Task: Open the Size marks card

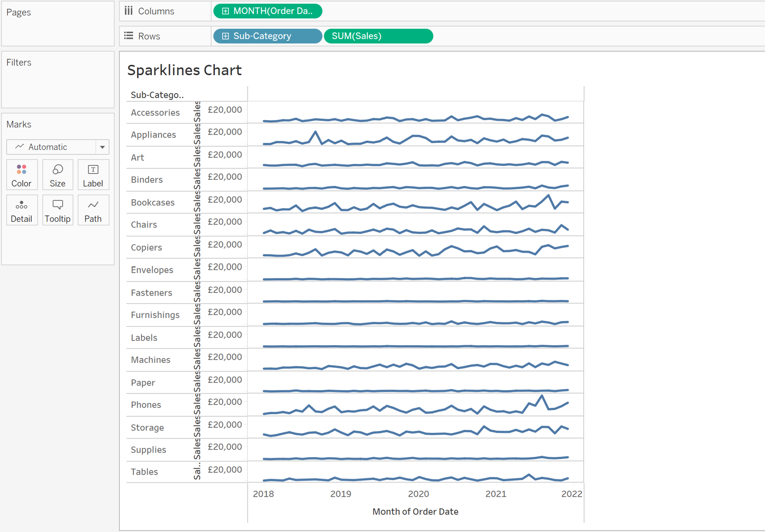Action: coord(57,175)
